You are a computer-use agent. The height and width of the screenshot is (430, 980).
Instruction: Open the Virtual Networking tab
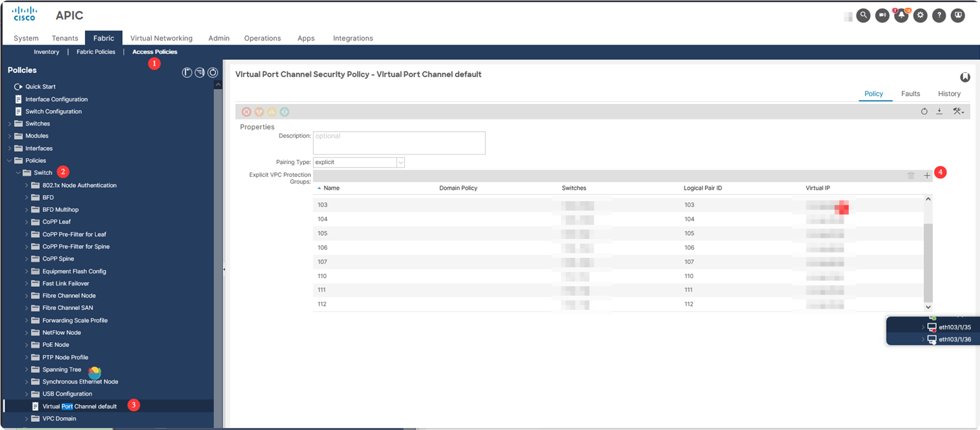coord(161,38)
